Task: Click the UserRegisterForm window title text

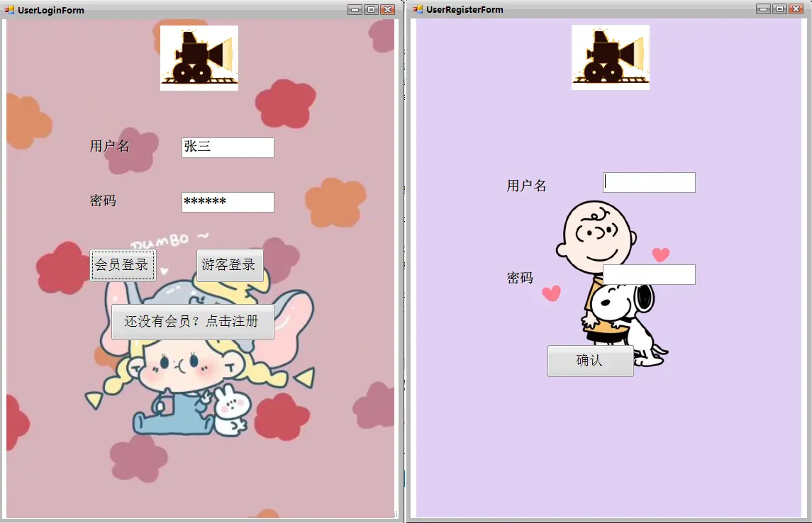Action: tap(465, 9)
